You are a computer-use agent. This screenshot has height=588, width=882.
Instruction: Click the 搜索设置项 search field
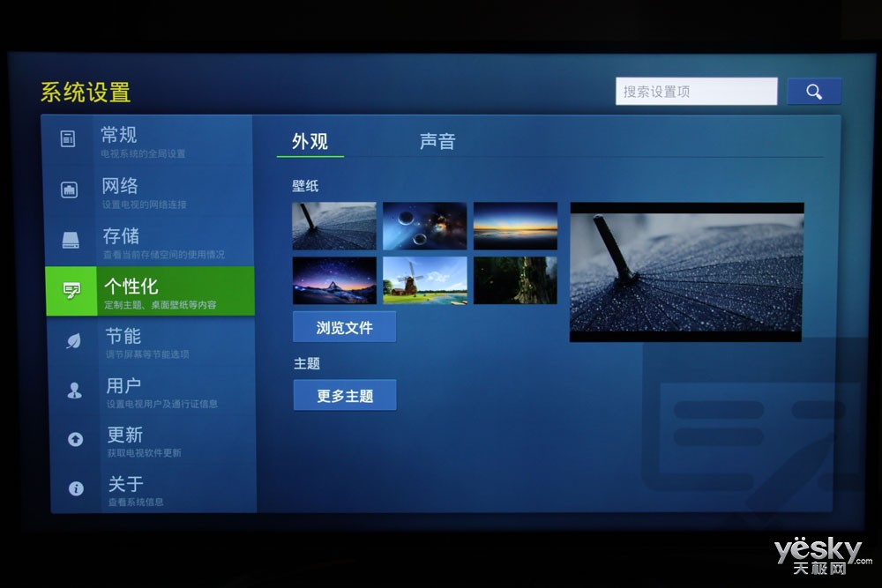coord(696,92)
